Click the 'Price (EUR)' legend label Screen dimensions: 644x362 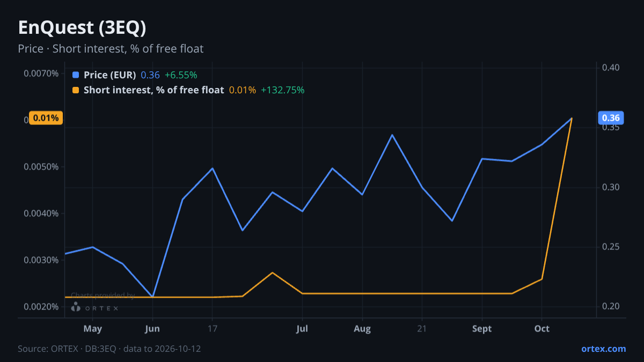coord(110,75)
